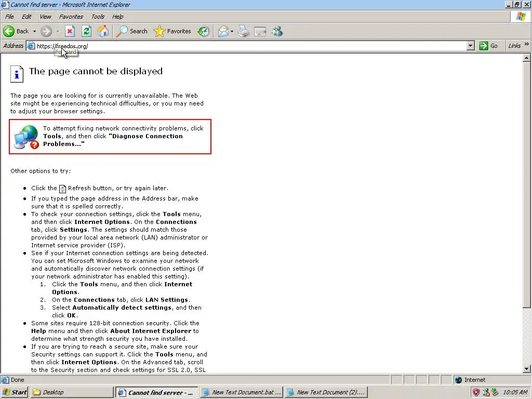Viewport: 532px width, 399px height.
Task: Expand the Links toolbar chevron
Action: (527, 44)
